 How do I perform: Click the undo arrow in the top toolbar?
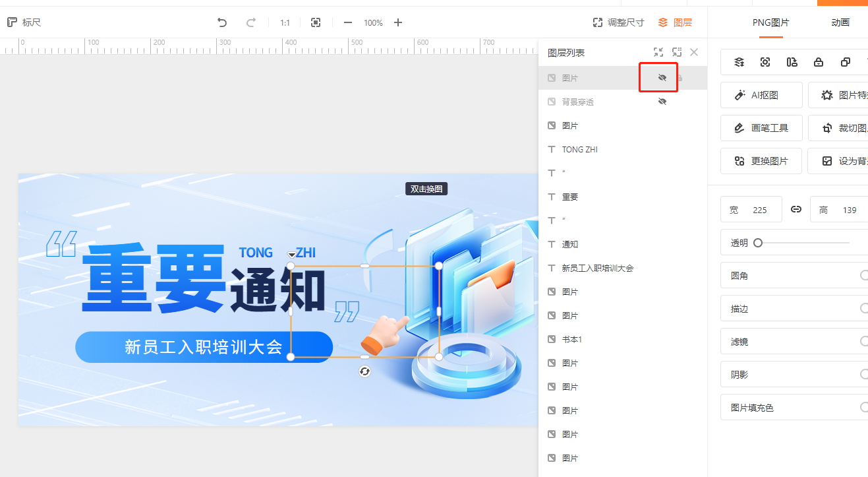point(222,22)
